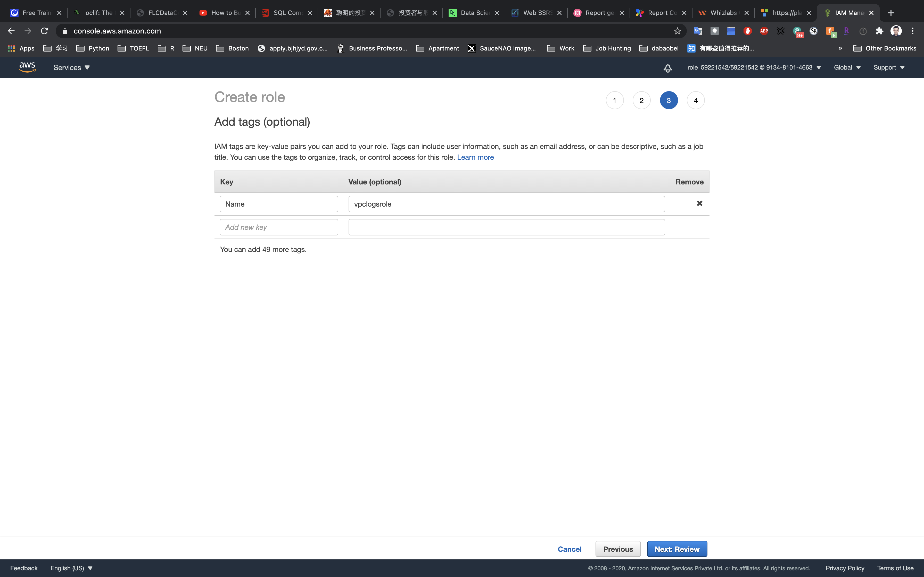
Task: Remove the Name tag with X icon
Action: tap(699, 203)
